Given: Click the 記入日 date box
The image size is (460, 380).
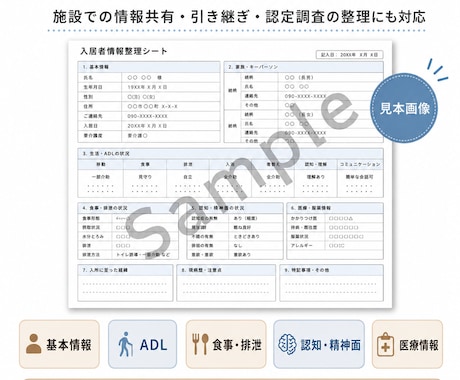Looking at the screenshot, I should pyautogui.click(x=349, y=54).
